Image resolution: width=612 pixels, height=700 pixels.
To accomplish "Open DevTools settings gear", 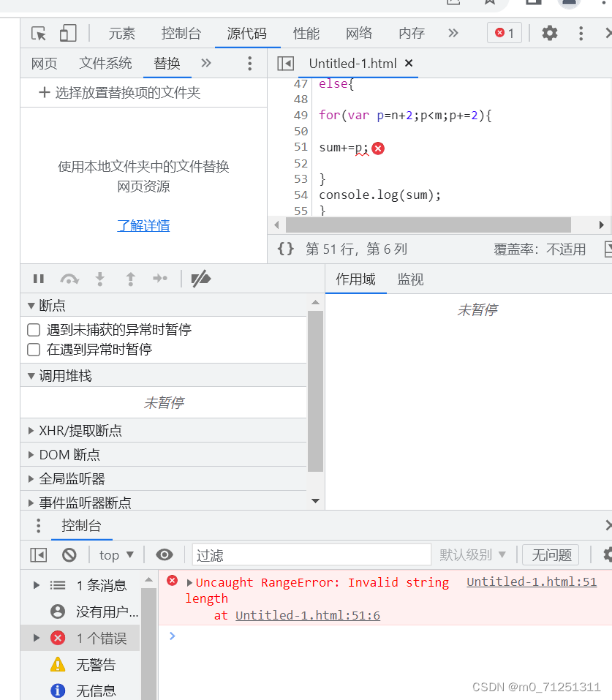I will pos(549,33).
